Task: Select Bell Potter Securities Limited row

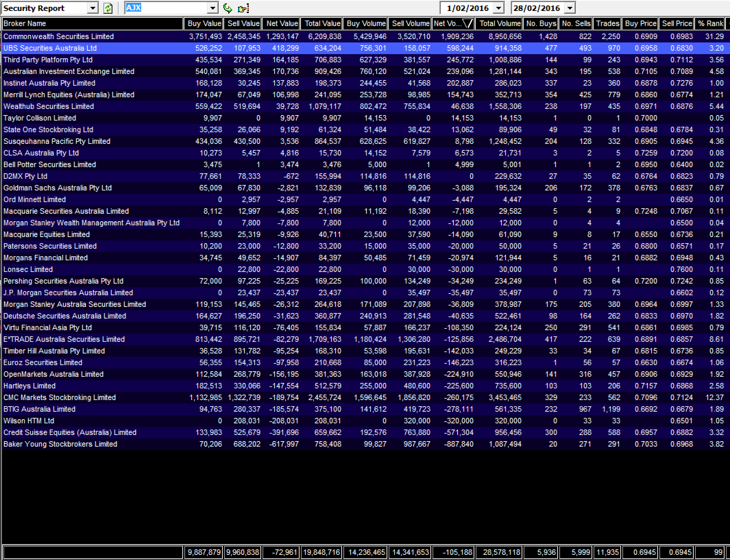Action: pyautogui.click(x=366, y=164)
